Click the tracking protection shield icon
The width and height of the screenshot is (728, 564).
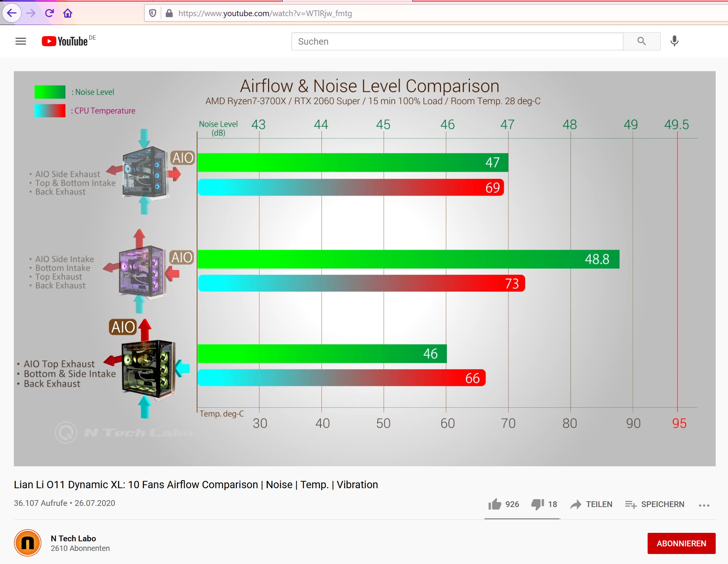pyautogui.click(x=153, y=13)
